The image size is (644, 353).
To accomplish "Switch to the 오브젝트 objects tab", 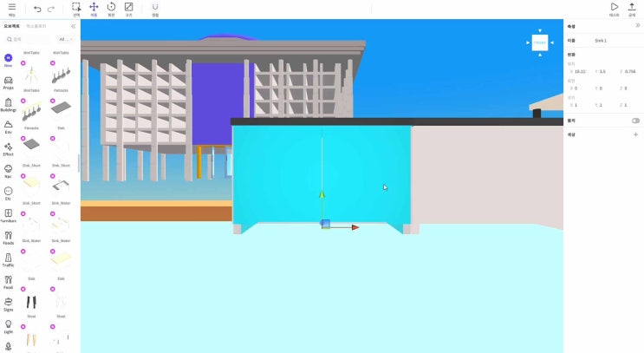I will click(x=11, y=26).
